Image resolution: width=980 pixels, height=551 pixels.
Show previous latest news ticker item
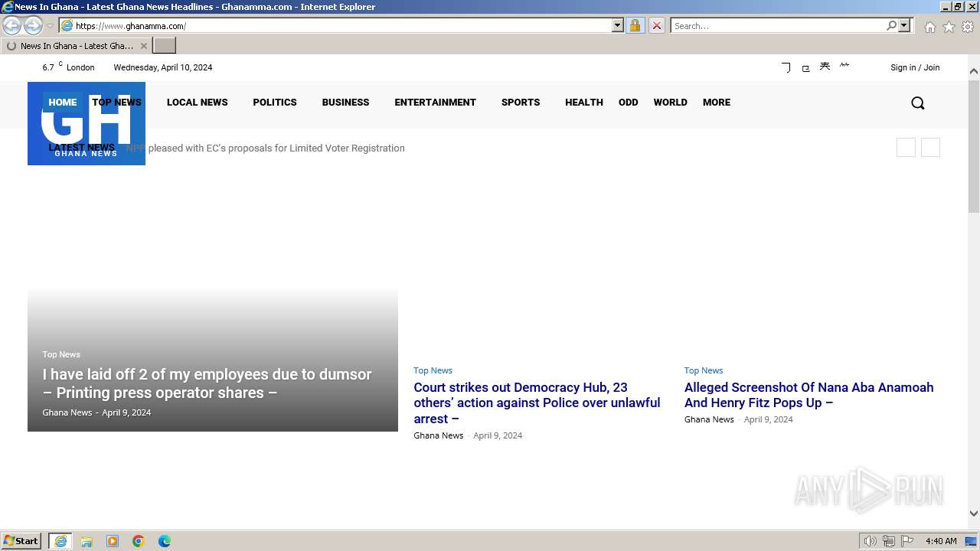click(906, 148)
